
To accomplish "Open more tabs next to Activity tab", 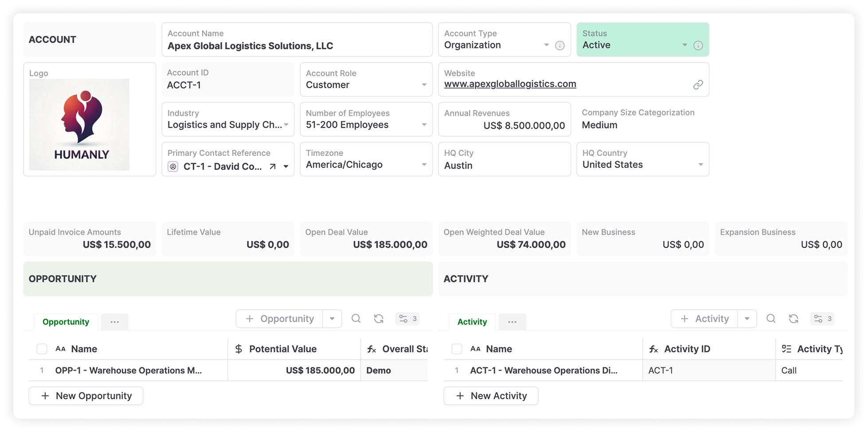I will [512, 322].
